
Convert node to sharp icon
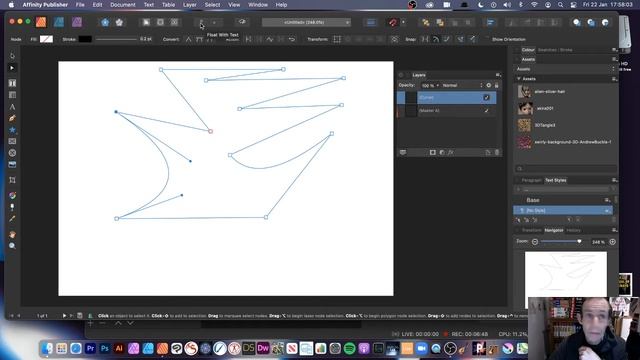(x=188, y=39)
